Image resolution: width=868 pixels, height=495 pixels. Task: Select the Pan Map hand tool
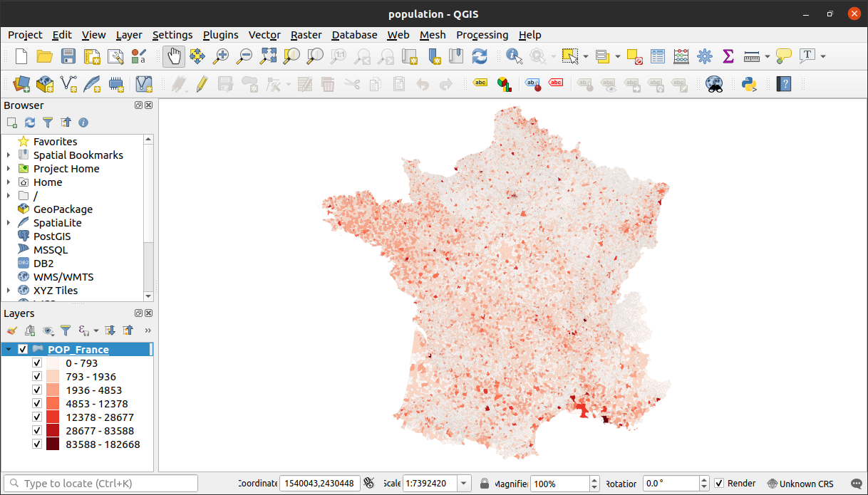coord(174,56)
